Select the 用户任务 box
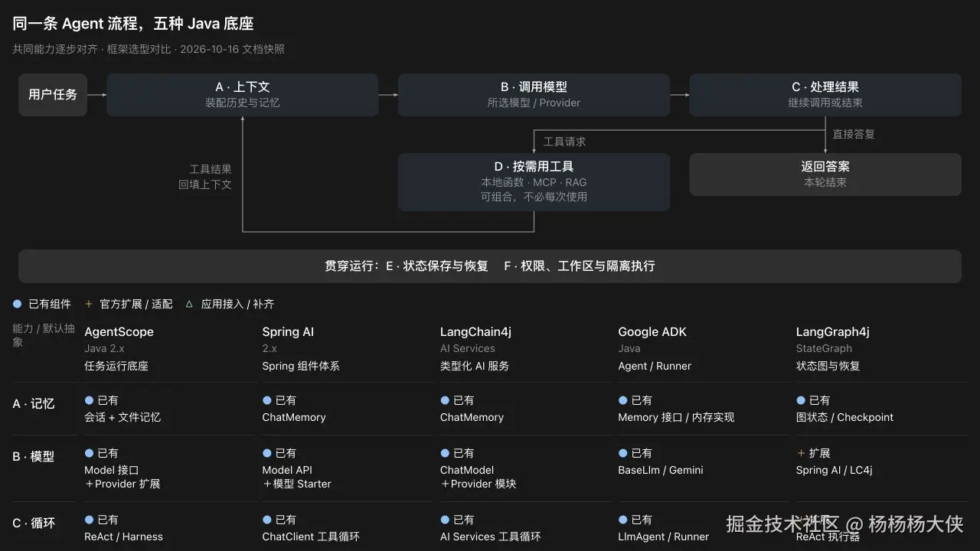The width and height of the screenshot is (980, 551). 53,95
